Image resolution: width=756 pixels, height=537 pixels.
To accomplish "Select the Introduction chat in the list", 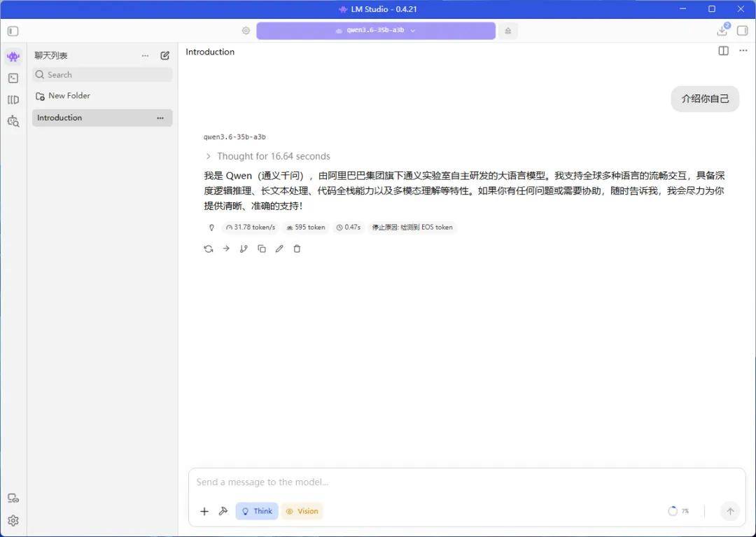I will (102, 118).
